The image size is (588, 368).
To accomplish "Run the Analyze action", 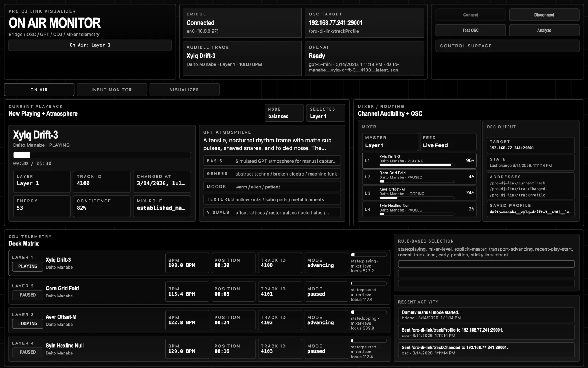I will [x=544, y=30].
